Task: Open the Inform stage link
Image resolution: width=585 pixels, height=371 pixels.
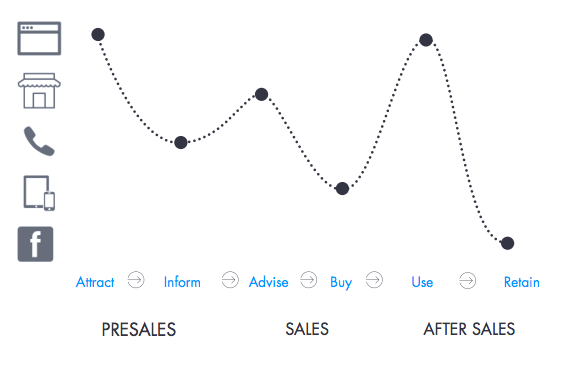Action: point(182,282)
